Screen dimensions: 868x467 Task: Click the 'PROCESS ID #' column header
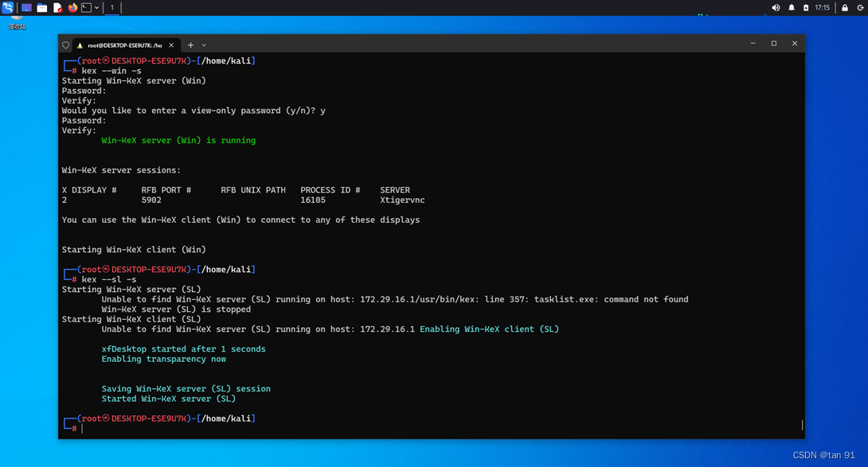tap(330, 190)
